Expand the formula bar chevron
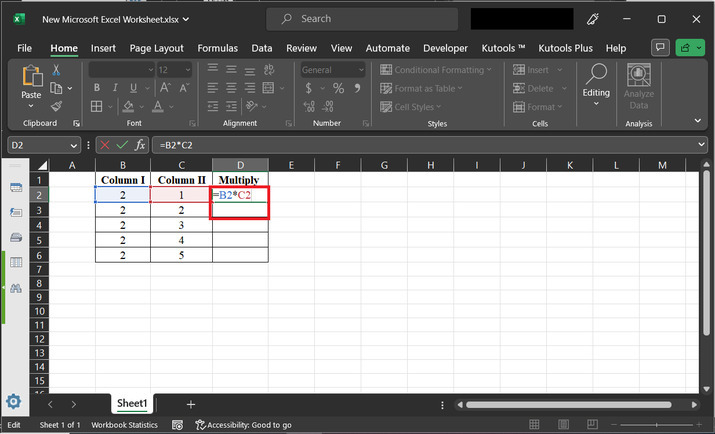 (x=701, y=145)
